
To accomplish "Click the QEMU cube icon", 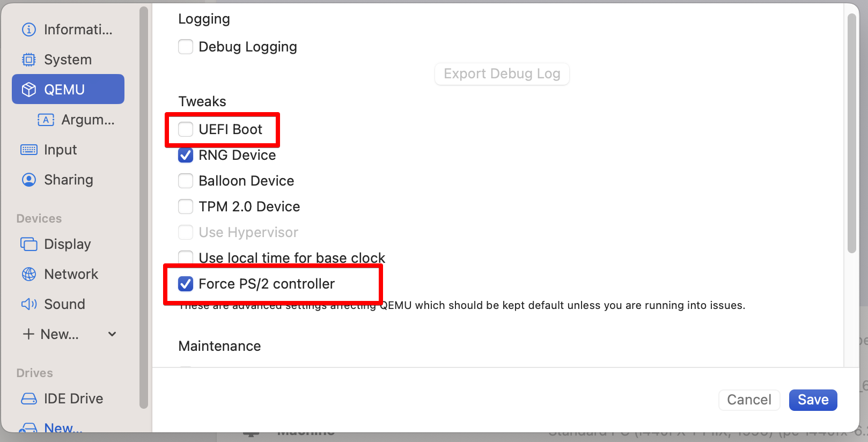I will point(29,90).
